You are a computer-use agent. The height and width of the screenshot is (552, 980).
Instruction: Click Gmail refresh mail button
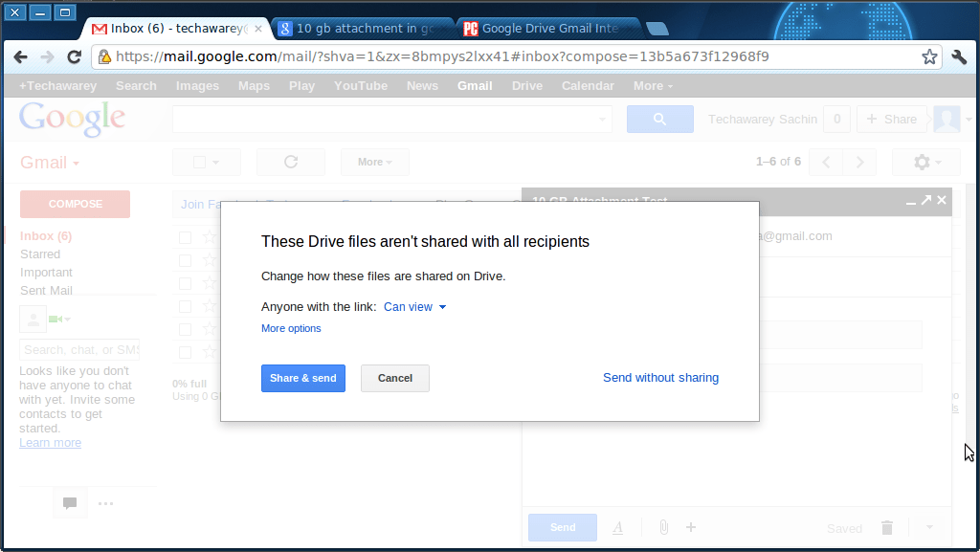291,162
